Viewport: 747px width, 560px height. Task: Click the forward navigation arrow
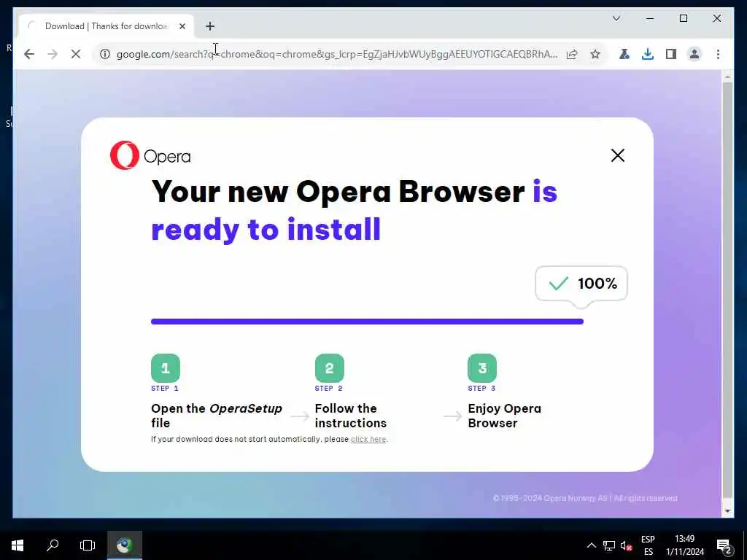pyautogui.click(x=53, y=54)
